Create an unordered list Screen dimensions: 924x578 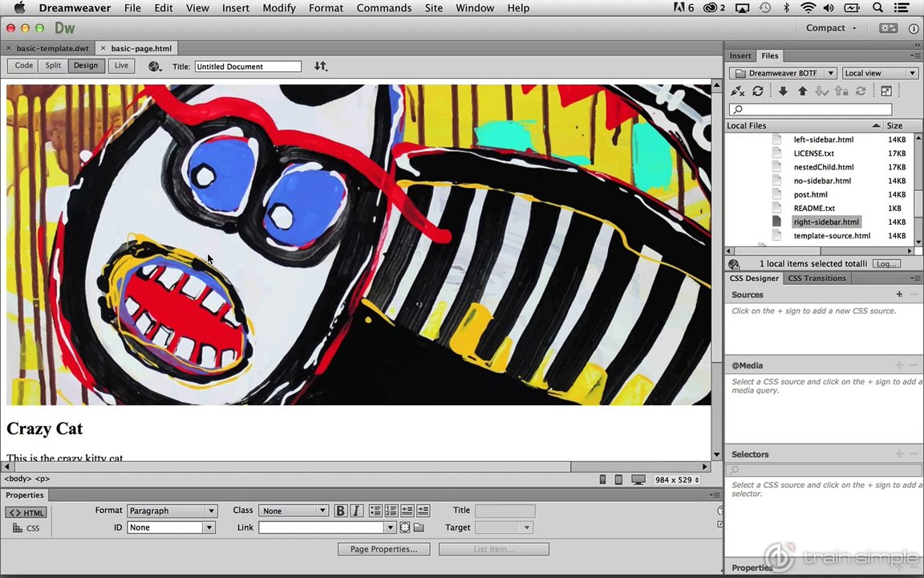coord(375,511)
